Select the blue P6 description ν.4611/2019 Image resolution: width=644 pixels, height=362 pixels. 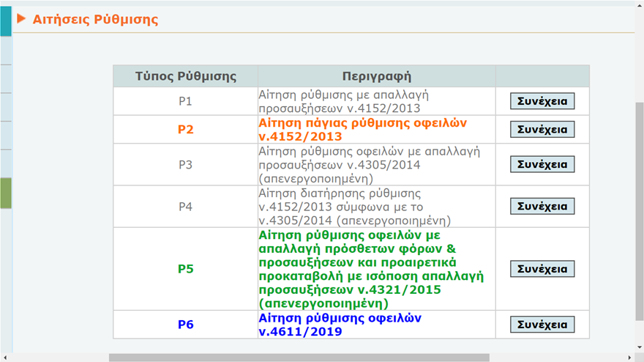click(340, 325)
